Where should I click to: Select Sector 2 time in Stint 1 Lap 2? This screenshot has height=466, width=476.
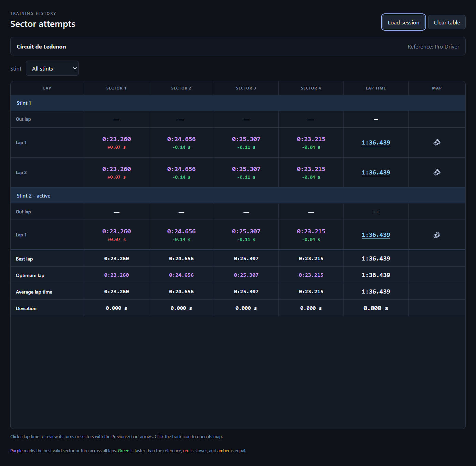[181, 169]
